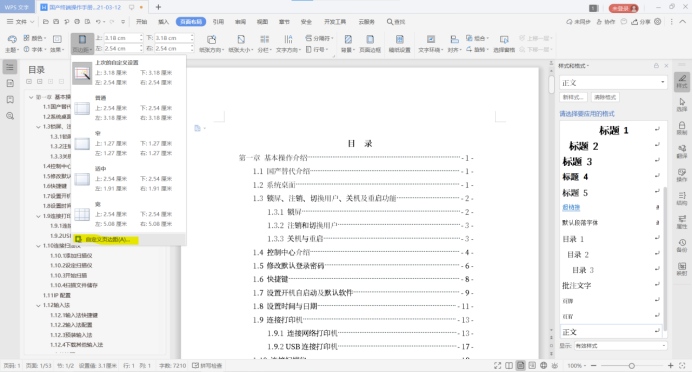Select page layout view in status bar
This screenshot has width=693, height=372.
520,365
